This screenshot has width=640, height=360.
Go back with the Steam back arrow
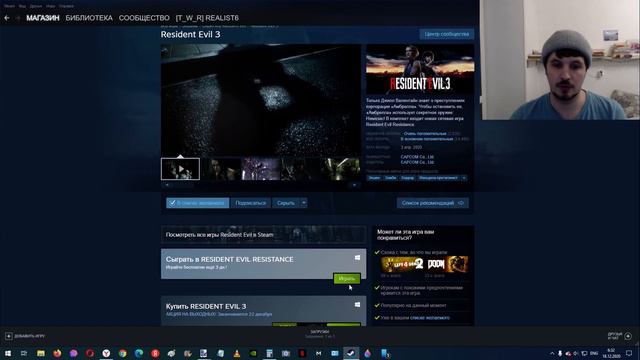(7, 18)
